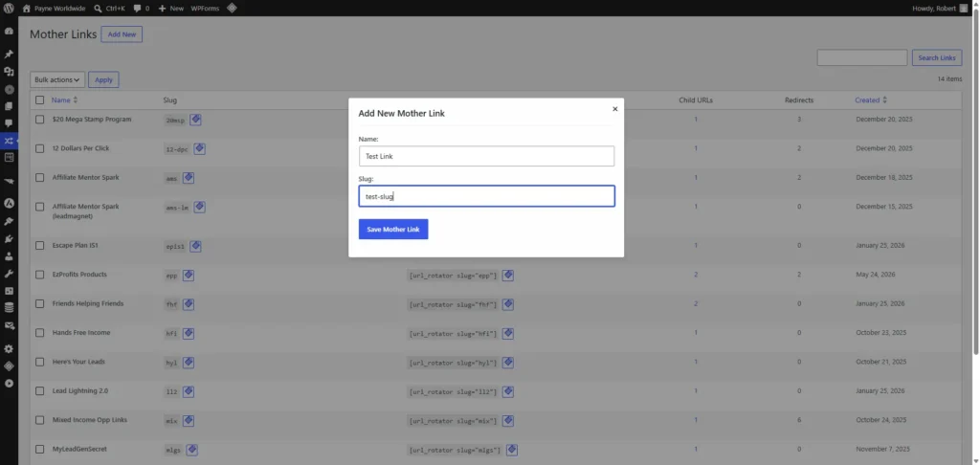Focus the Name field containing Test Link
This screenshot has height=465, width=980.
pyautogui.click(x=487, y=156)
